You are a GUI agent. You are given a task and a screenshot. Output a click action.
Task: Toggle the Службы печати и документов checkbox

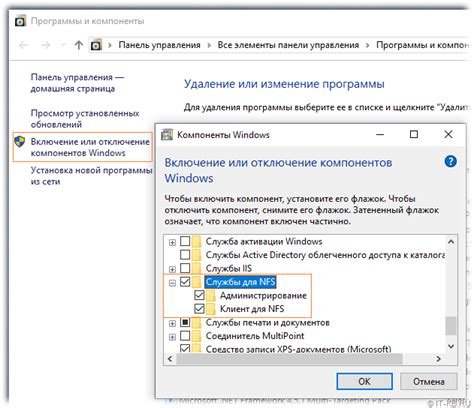click(x=185, y=322)
